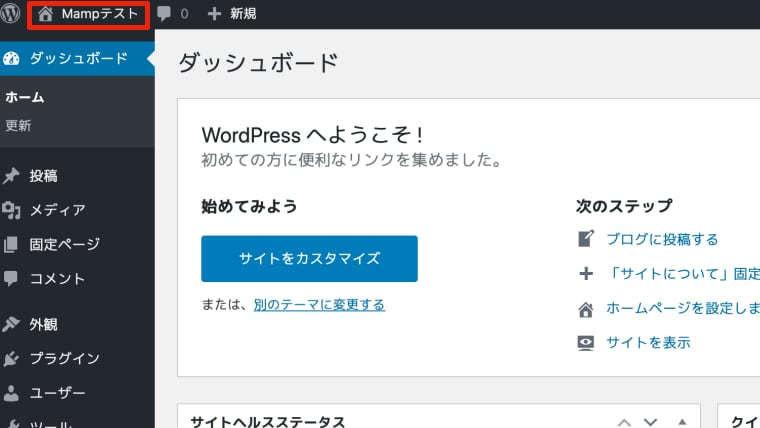Click the ダッシュボード page heading
The height and width of the screenshot is (428, 760).
258,63
